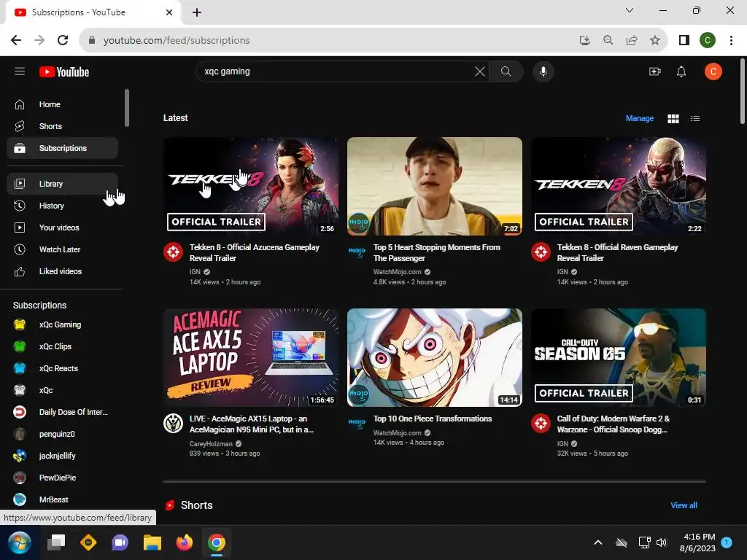Click Manage subscriptions link
Screen dimensions: 747x560
639,119
